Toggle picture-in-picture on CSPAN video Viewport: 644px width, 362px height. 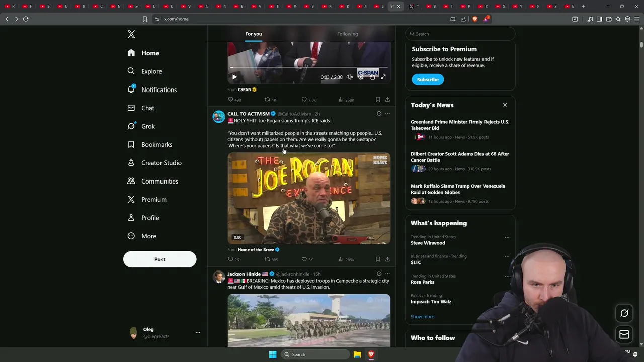pyautogui.click(x=372, y=77)
